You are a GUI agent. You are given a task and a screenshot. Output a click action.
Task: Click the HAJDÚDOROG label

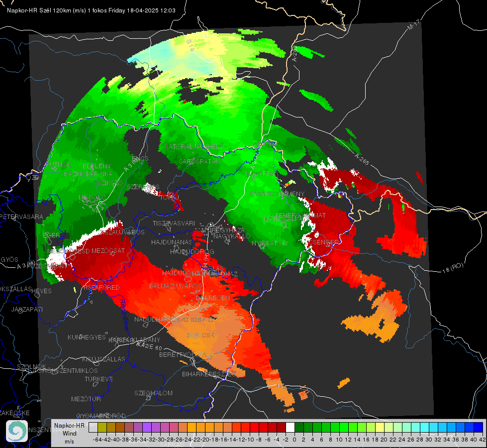point(192,251)
